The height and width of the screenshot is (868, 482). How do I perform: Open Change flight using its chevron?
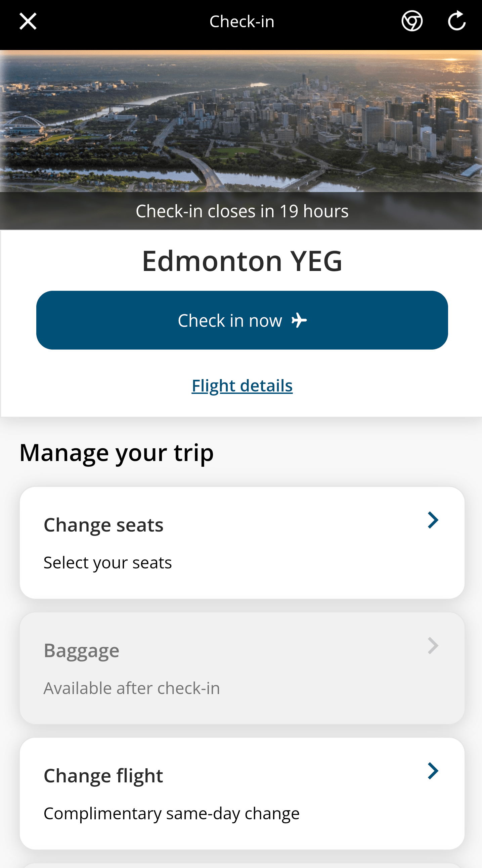(x=433, y=771)
